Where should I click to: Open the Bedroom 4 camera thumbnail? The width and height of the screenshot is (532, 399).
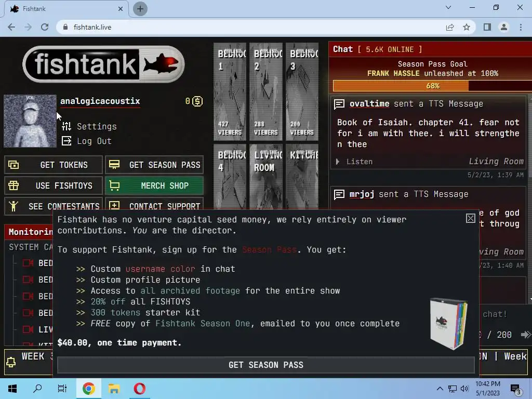point(230,177)
